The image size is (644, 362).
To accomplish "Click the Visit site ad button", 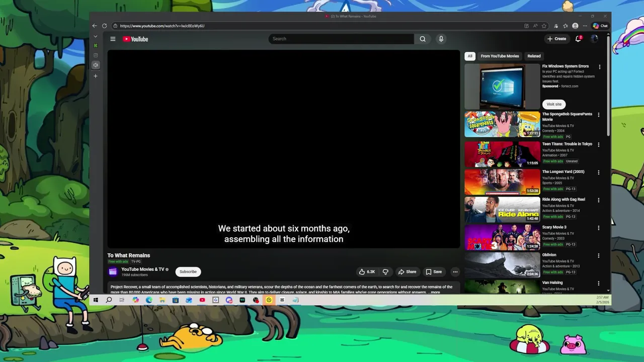I will tap(554, 104).
